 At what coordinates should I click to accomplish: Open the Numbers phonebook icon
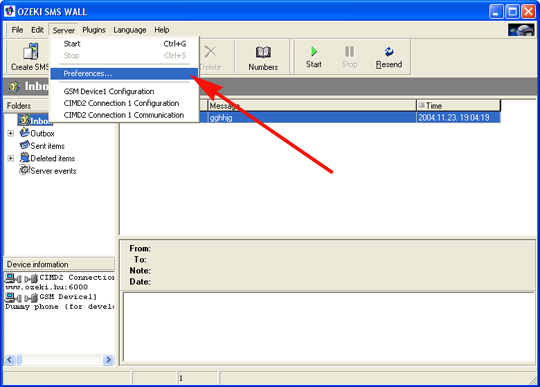(263, 52)
